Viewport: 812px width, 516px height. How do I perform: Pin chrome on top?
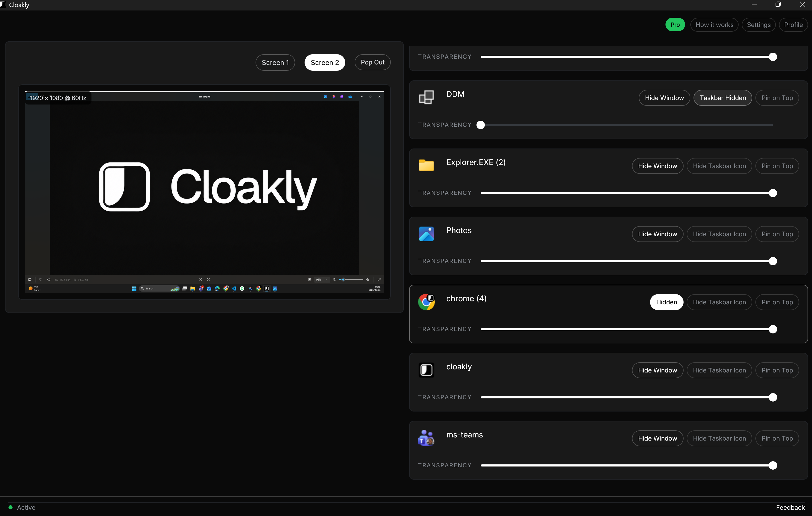[x=777, y=302]
